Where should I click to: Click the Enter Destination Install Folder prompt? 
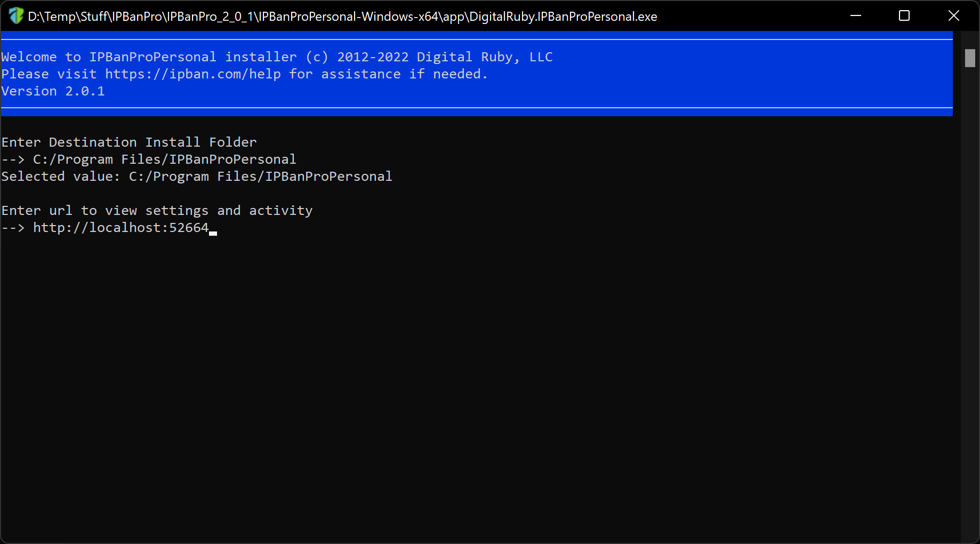(129, 142)
